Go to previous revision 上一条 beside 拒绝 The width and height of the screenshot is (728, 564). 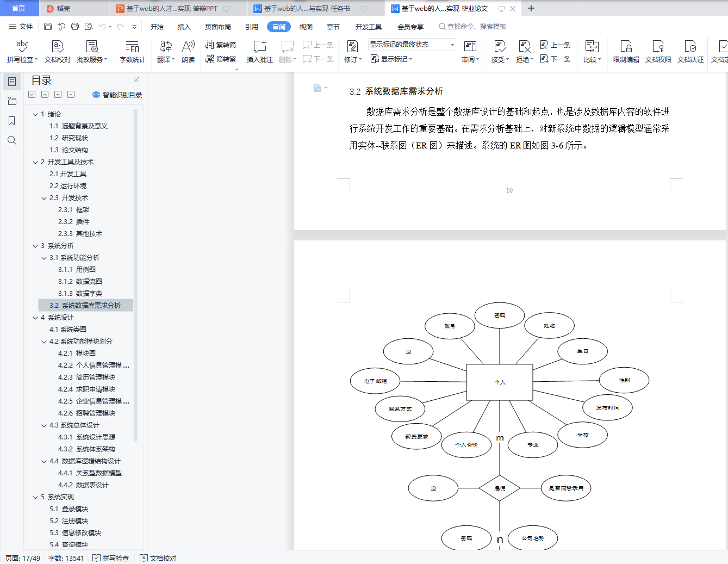point(555,45)
